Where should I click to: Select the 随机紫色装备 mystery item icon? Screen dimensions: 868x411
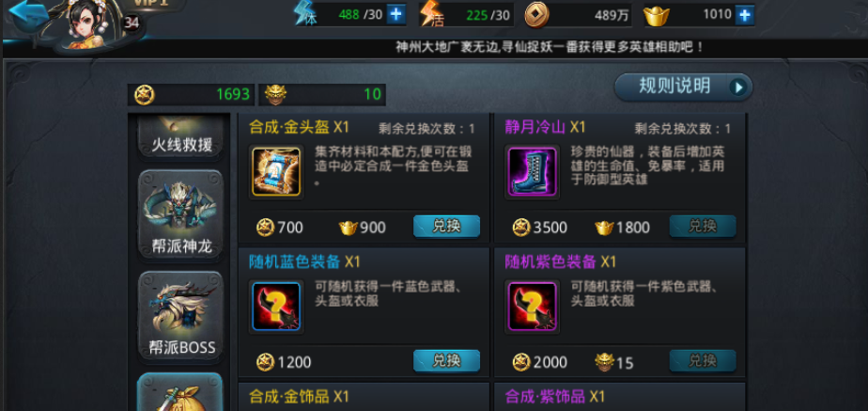pos(532,307)
